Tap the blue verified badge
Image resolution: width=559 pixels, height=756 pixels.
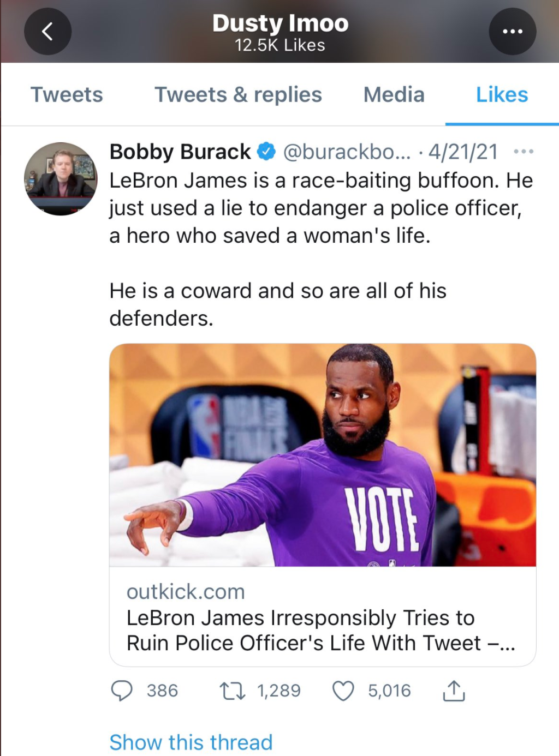pyautogui.click(x=266, y=152)
